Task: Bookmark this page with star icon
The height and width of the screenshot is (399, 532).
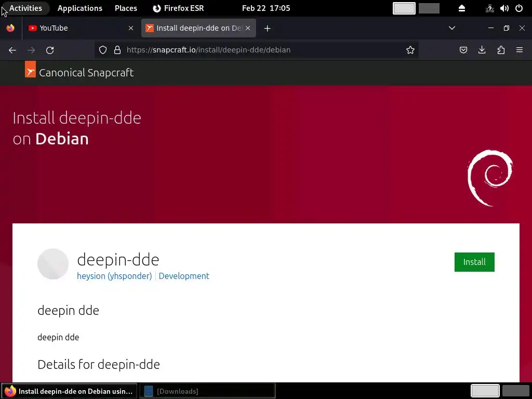Action: pos(410,50)
